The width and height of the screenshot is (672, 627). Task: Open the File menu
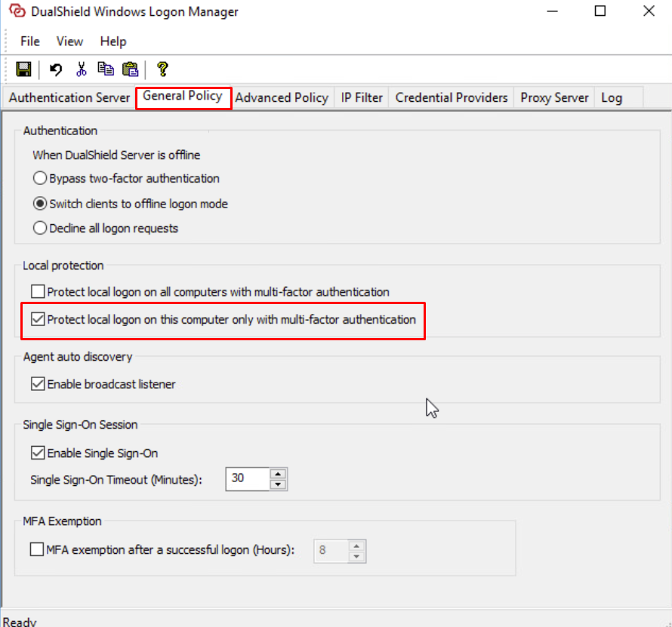tap(30, 41)
